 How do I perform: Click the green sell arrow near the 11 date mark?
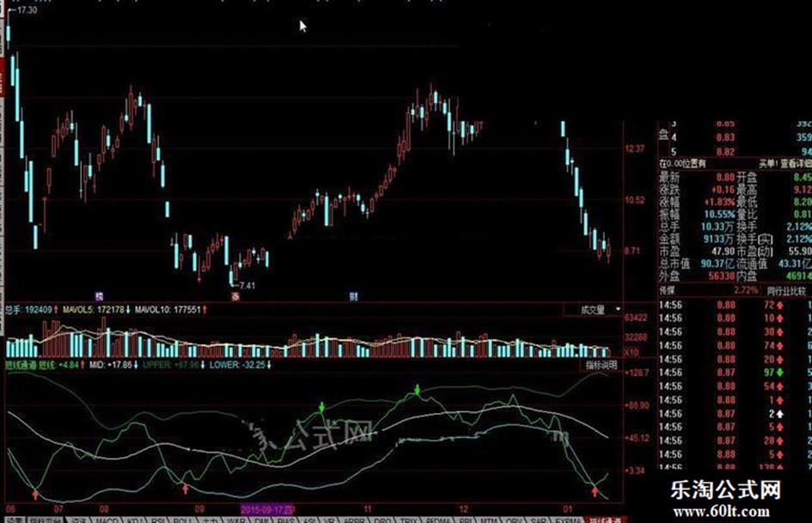tap(321, 406)
